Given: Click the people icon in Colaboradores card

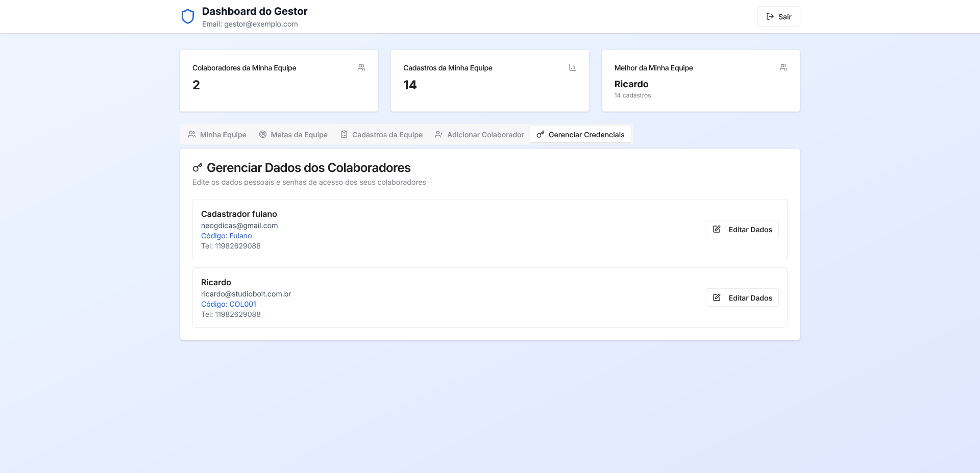Looking at the screenshot, I should pyautogui.click(x=361, y=67).
